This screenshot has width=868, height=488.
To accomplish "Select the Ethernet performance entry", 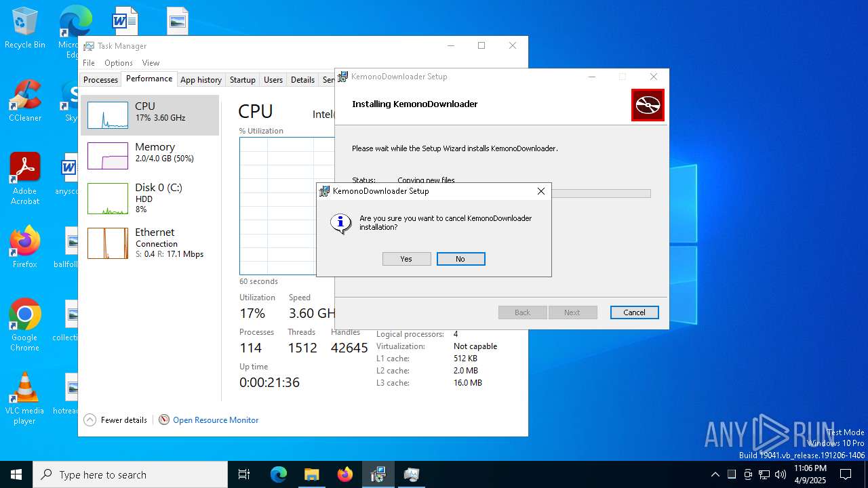I will 150,243.
